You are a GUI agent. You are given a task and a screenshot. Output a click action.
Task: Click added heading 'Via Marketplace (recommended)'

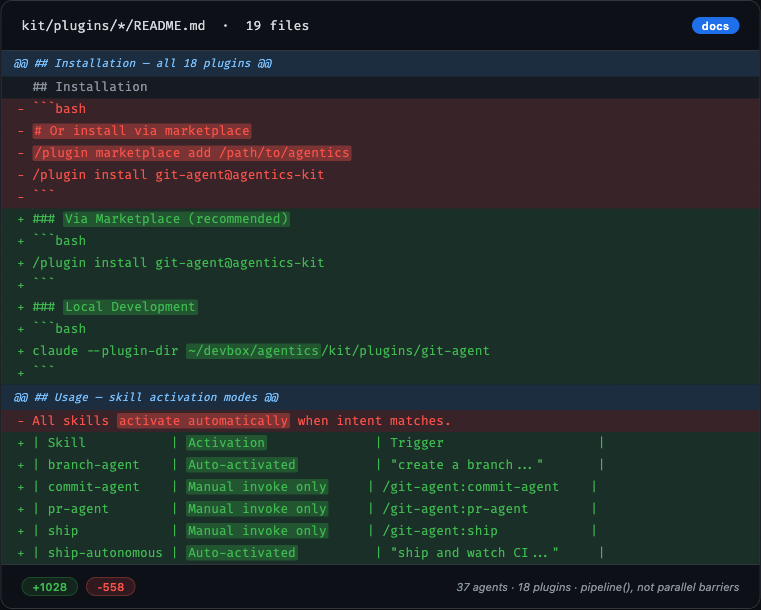(177, 219)
